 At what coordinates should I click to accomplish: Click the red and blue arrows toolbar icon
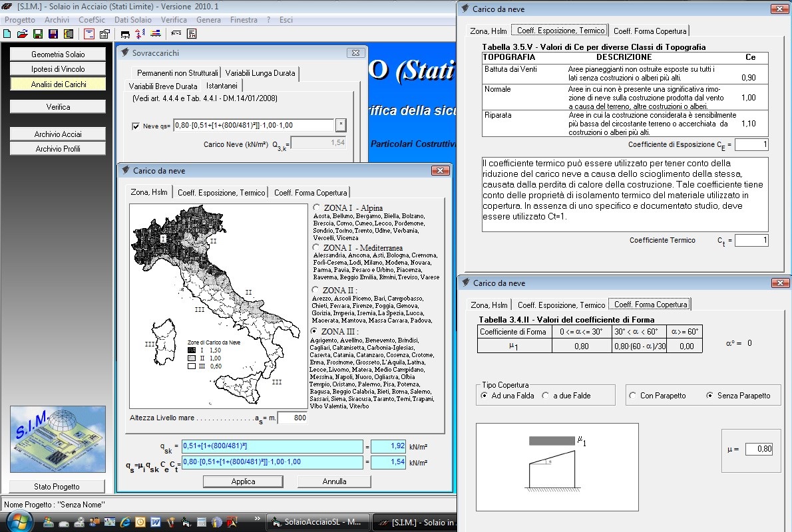click(x=140, y=34)
